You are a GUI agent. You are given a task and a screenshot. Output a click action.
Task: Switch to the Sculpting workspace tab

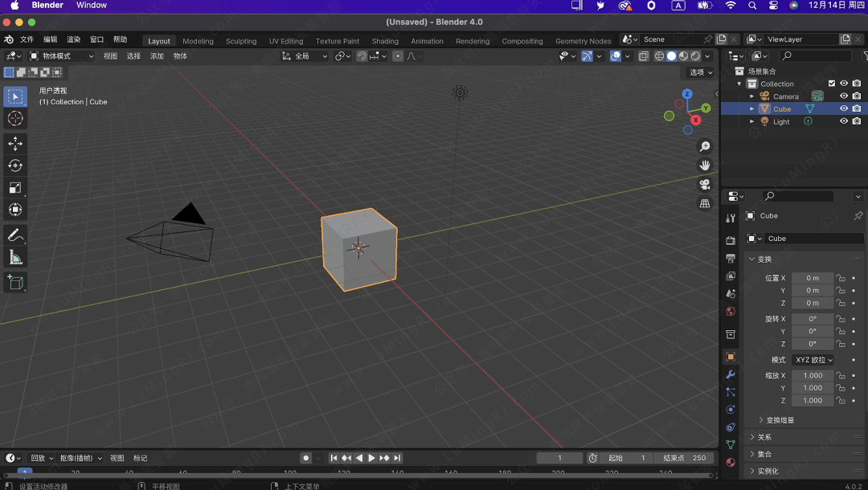[x=241, y=41]
